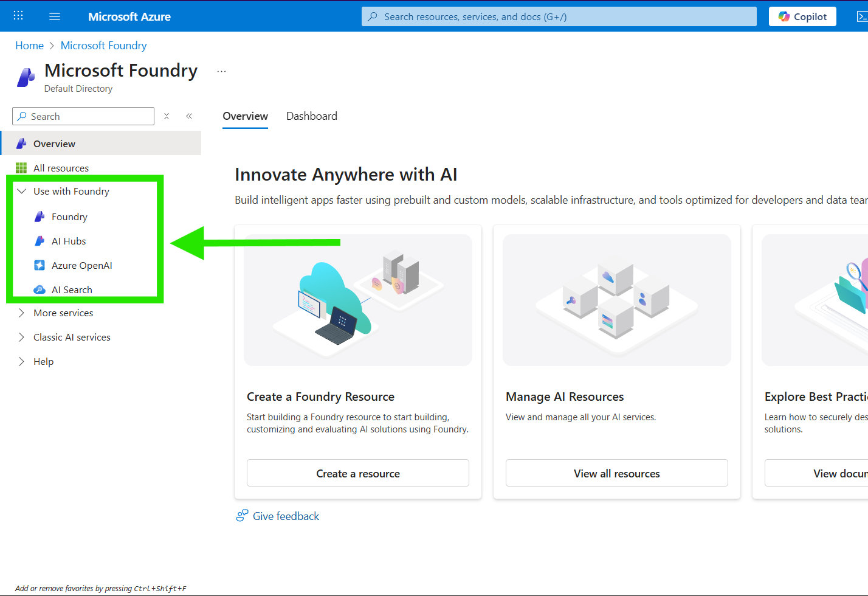Click the Give feedback link
The width and height of the screenshot is (868, 596).
[x=286, y=516]
